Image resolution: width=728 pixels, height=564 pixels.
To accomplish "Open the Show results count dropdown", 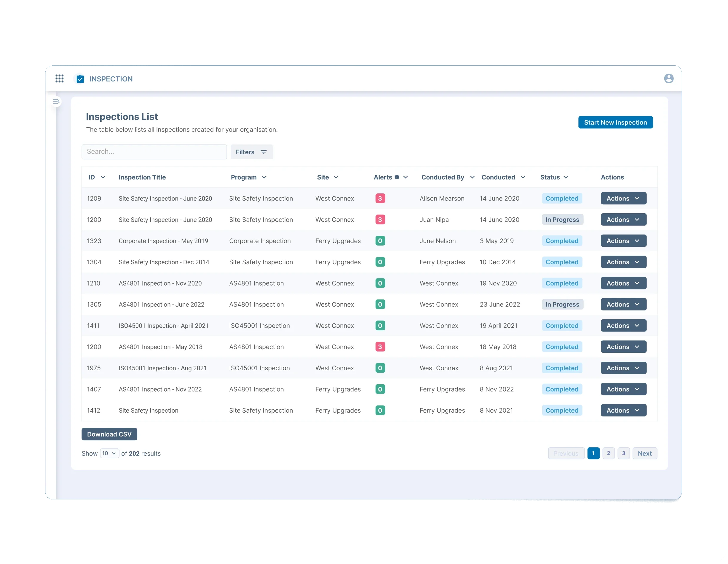I will point(109,454).
